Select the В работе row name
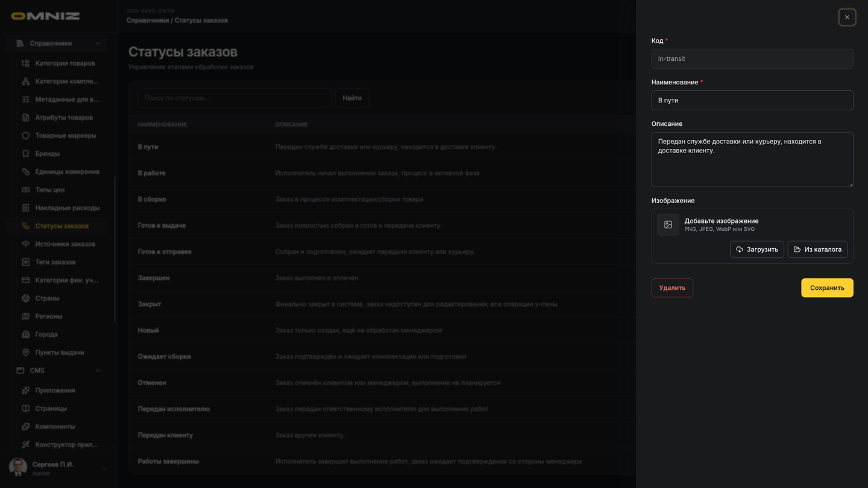This screenshot has width=868, height=488. coord(151,173)
